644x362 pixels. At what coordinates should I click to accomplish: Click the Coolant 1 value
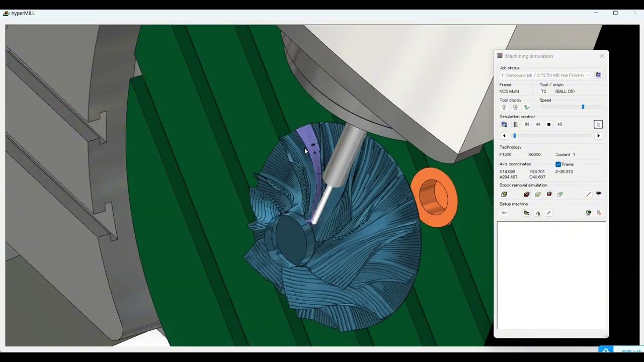point(565,155)
